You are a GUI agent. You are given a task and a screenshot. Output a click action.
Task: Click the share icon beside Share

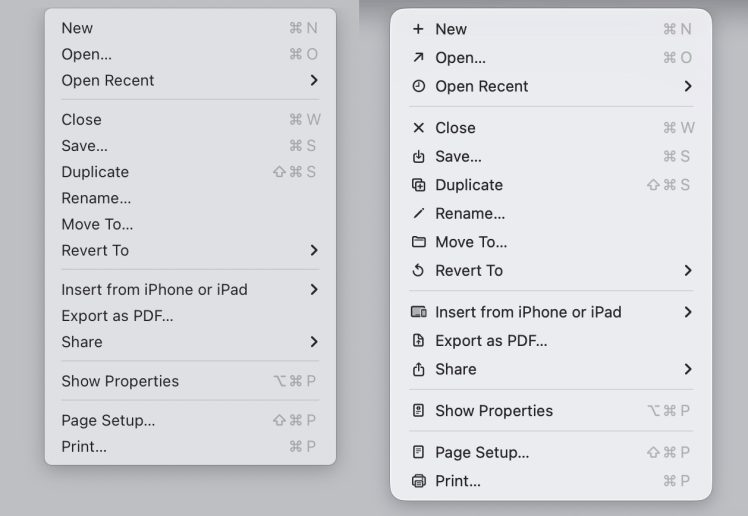[x=418, y=369]
